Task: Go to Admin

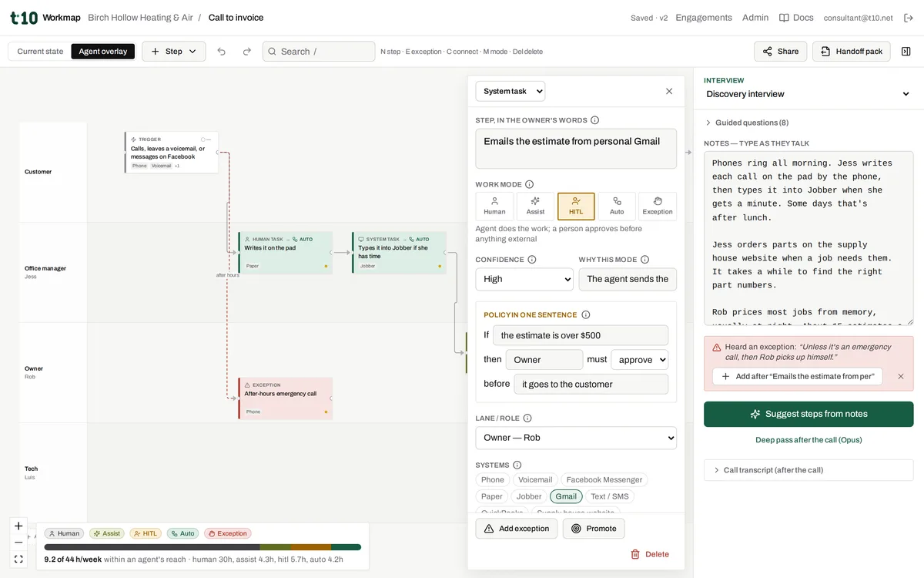Action: (755, 18)
